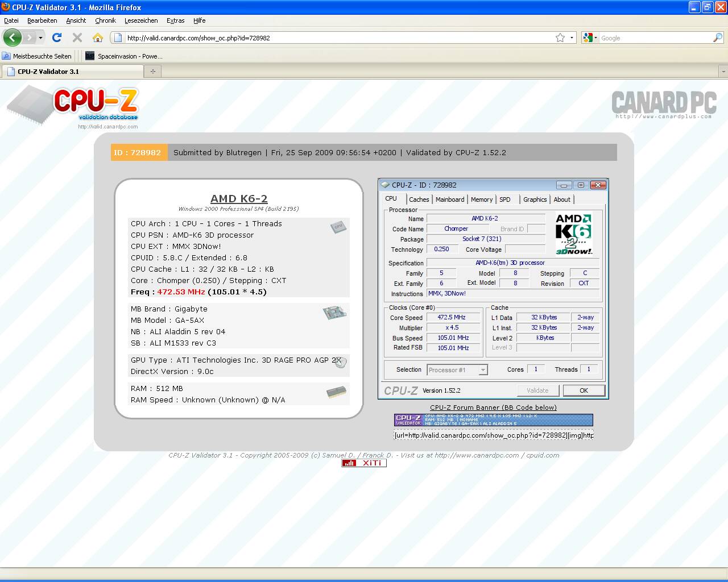
Task: Open the Extras menu
Action: point(175,20)
